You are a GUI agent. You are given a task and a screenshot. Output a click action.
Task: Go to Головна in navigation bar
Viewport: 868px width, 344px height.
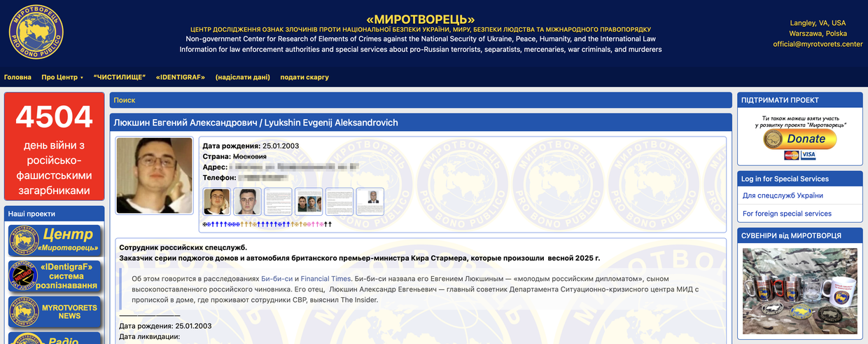click(x=17, y=77)
